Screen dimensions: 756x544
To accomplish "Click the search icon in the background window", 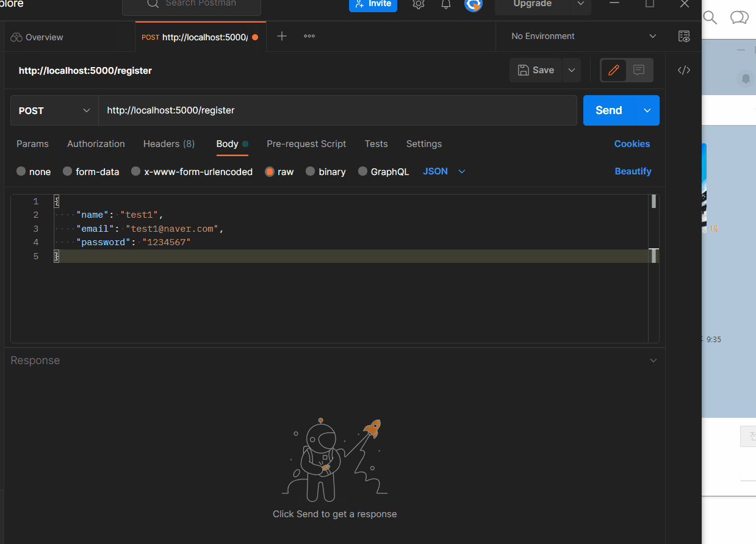I will (710, 17).
